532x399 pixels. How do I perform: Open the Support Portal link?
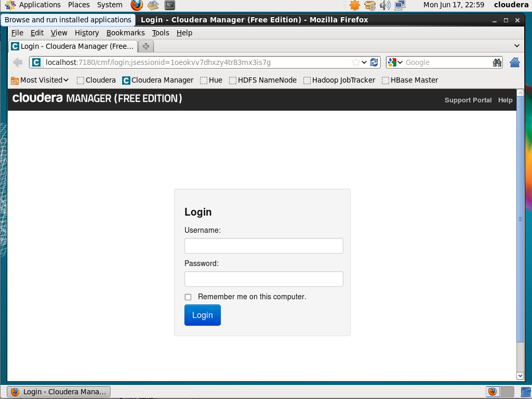click(468, 100)
